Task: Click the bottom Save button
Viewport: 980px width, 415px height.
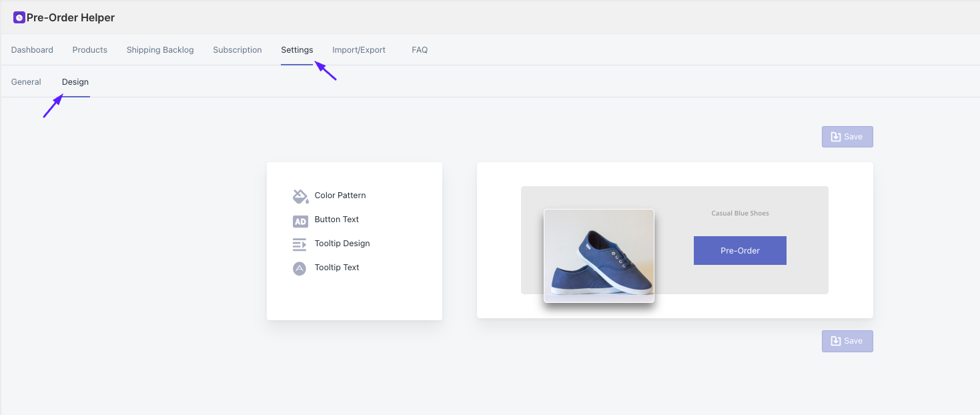Action: tap(847, 341)
